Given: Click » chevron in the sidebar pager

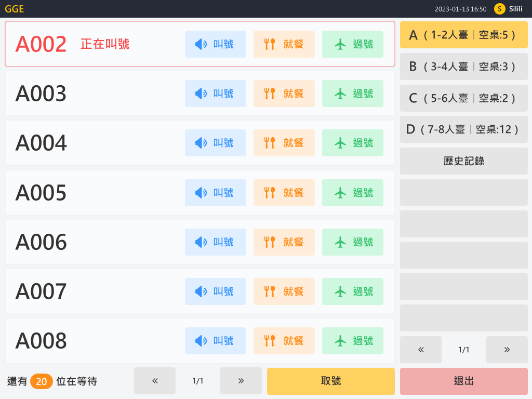Looking at the screenshot, I should (x=507, y=350).
